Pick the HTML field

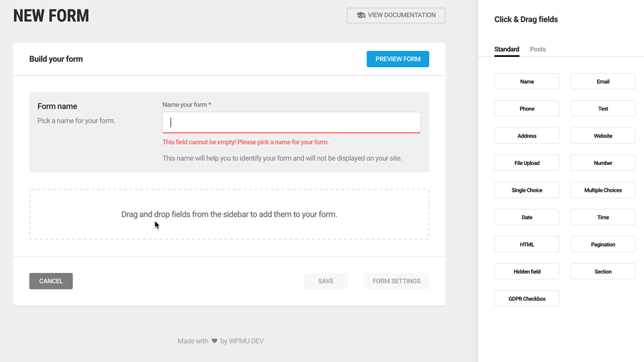pyautogui.click(x=527, y=245)
